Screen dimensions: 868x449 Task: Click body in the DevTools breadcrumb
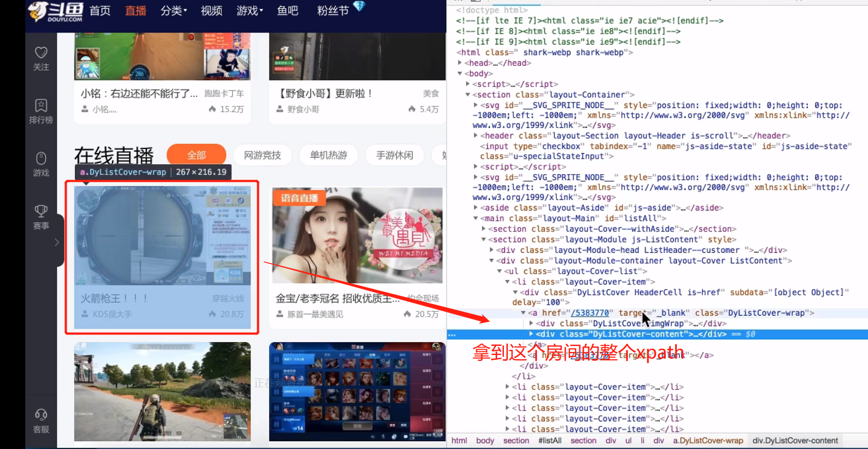tap(485, 441)
